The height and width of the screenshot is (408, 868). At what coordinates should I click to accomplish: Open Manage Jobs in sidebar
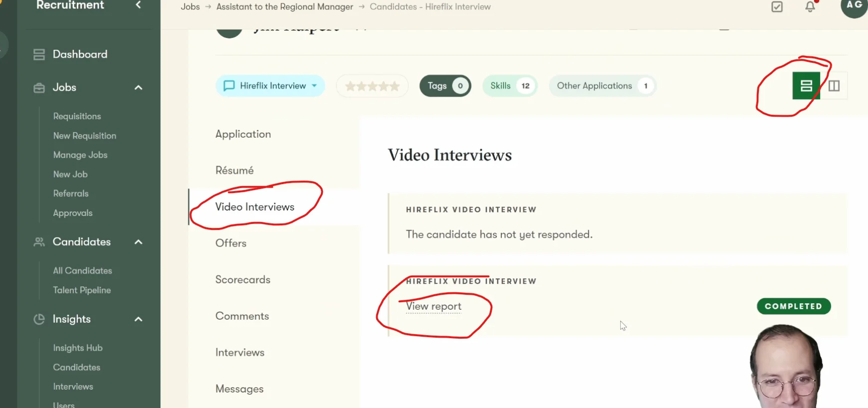coord(80,155)
